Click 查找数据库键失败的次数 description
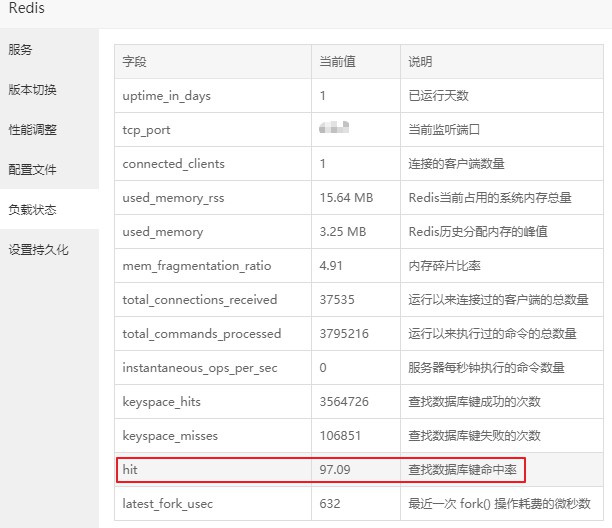 coord(474,436)
